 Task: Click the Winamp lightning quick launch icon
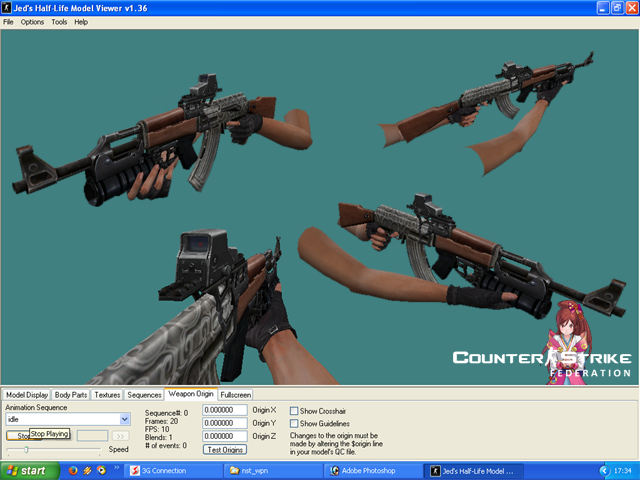click(87, 471)
